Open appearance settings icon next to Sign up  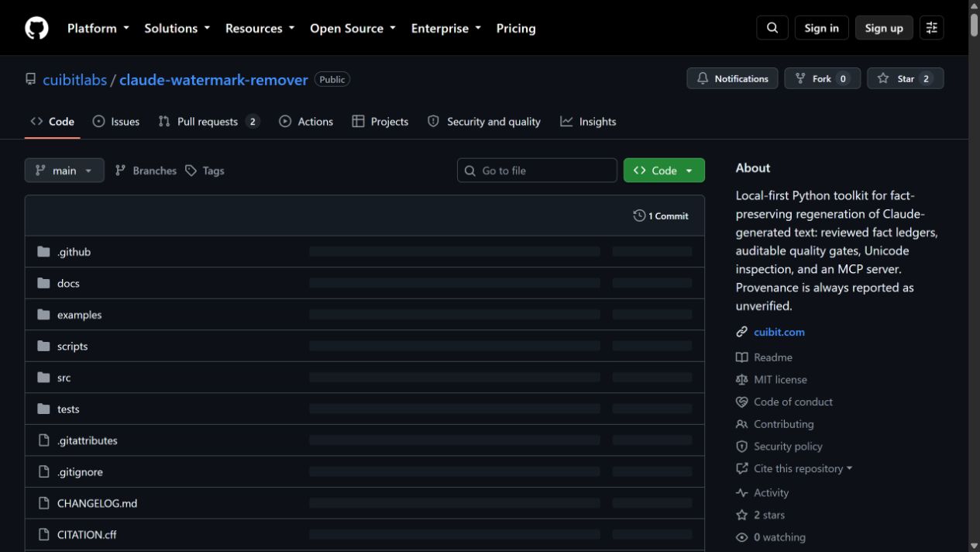(x=931, y=28)
